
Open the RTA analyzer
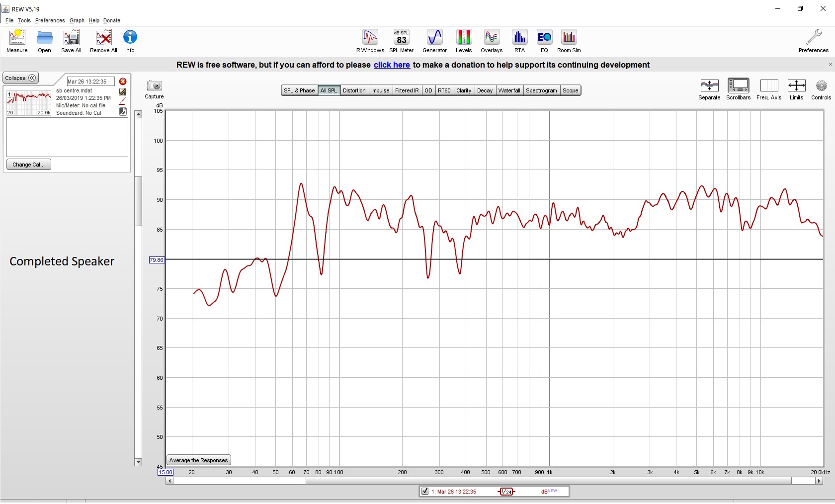point(519,41)
